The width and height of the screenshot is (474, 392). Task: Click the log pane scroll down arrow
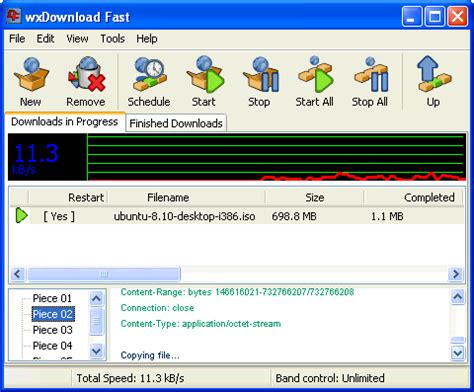[x=458, y=352]
